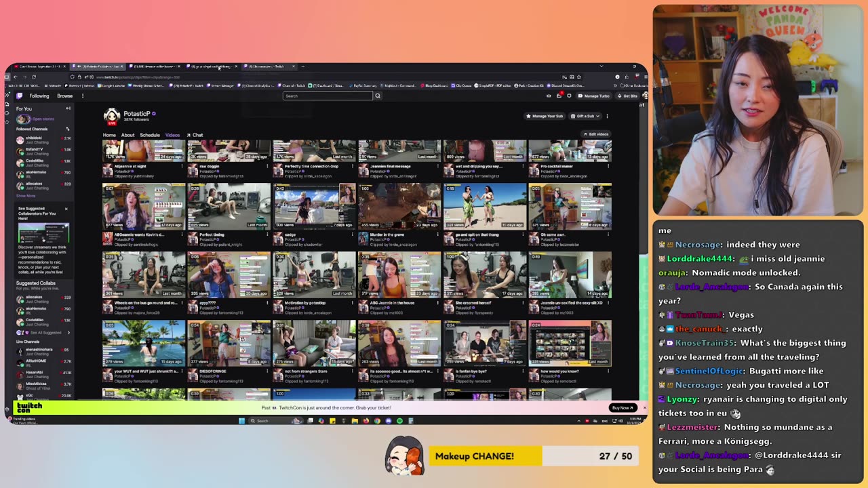Image resolution: width=868 pixels, height=488 pixels.
Task: Click the Windows taskbar search box
Action: pyautogui.click(x=275, y=421)
